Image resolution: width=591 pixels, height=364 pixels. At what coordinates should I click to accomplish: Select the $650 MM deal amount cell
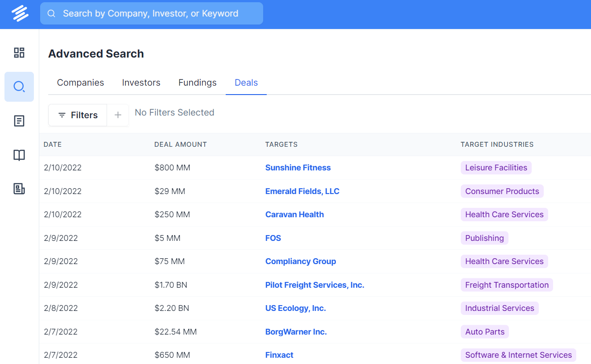click(172, 355)
